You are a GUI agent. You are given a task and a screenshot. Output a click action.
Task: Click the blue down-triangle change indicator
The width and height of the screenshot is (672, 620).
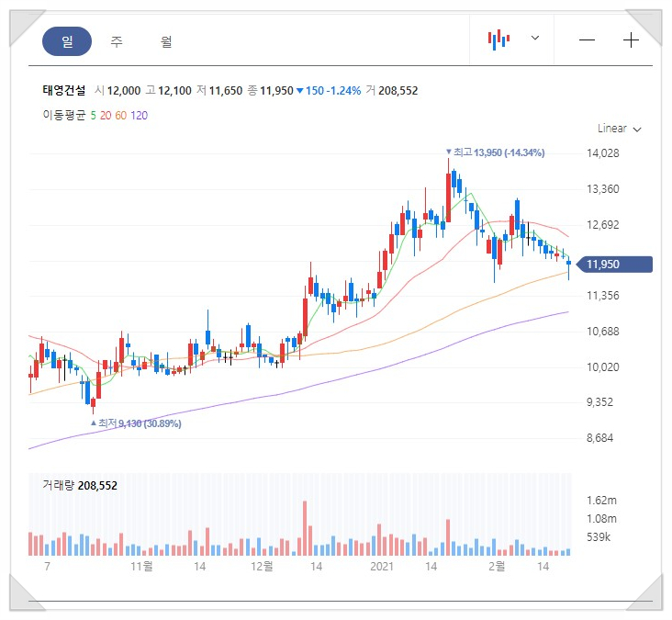point(299,90)
